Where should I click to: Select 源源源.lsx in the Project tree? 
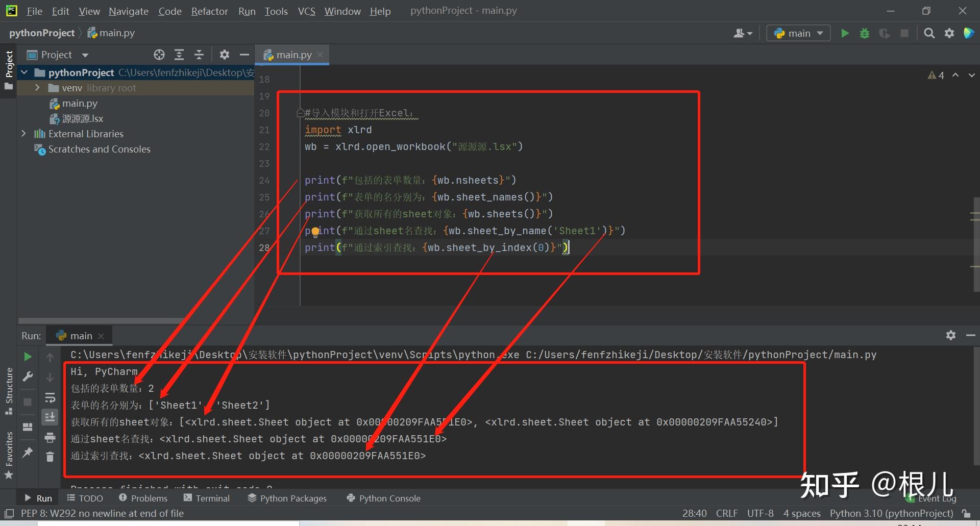(82, 118)
